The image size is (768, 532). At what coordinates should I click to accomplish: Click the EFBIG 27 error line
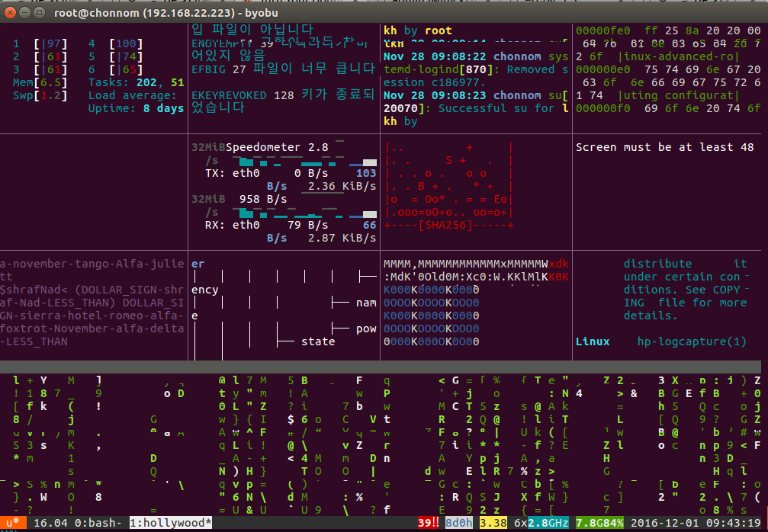pyautogui.click(x=283, y=69)
